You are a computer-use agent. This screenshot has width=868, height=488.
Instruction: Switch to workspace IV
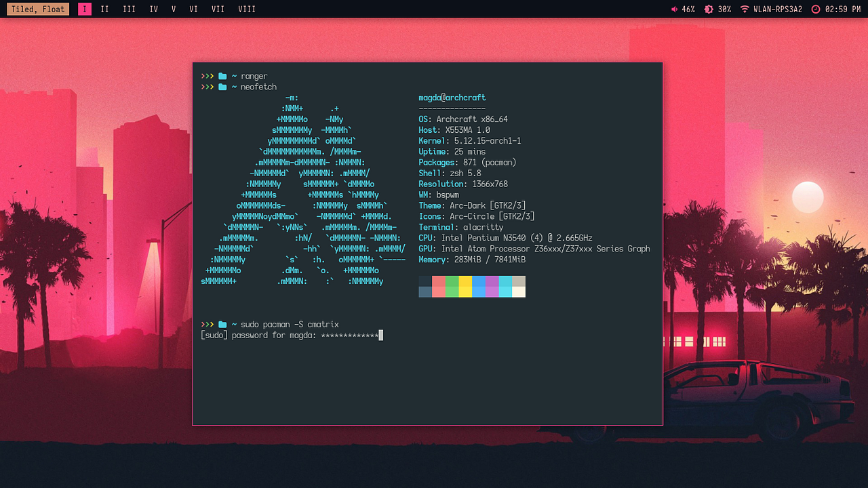154,9
